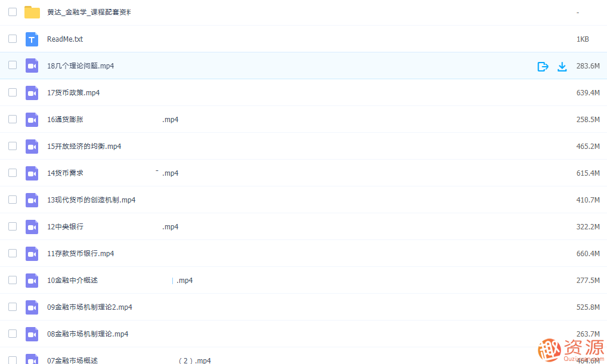Tick the checkbox for 11存款货币银行.mp4
The image size is (607, 364).
13,253
